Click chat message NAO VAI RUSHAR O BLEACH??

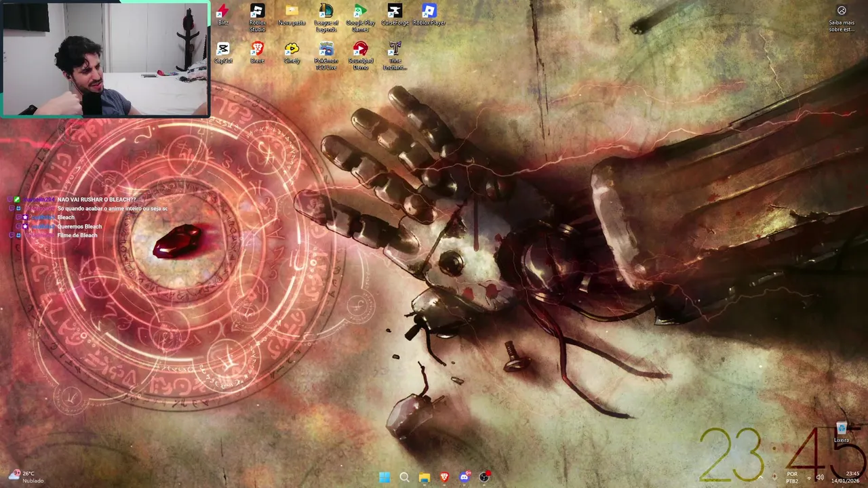tap(96, 200)
